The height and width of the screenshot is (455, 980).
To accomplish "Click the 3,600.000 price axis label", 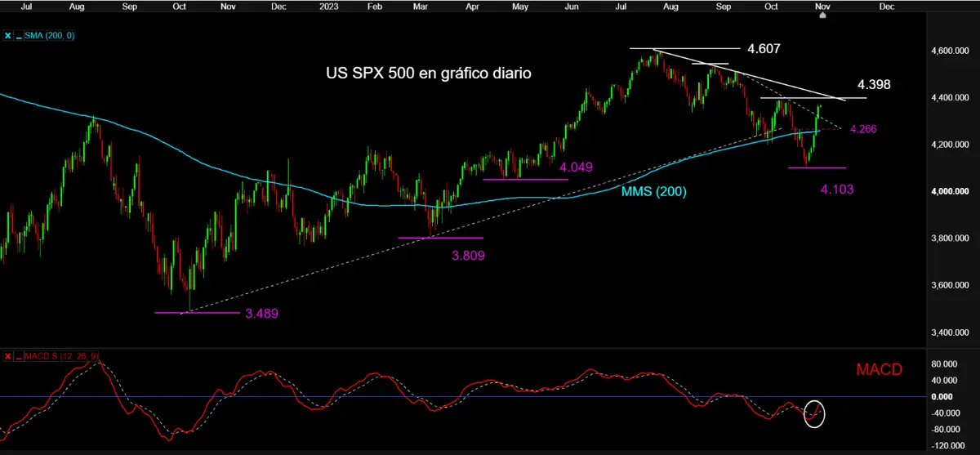I will click(x=952, y=286).
